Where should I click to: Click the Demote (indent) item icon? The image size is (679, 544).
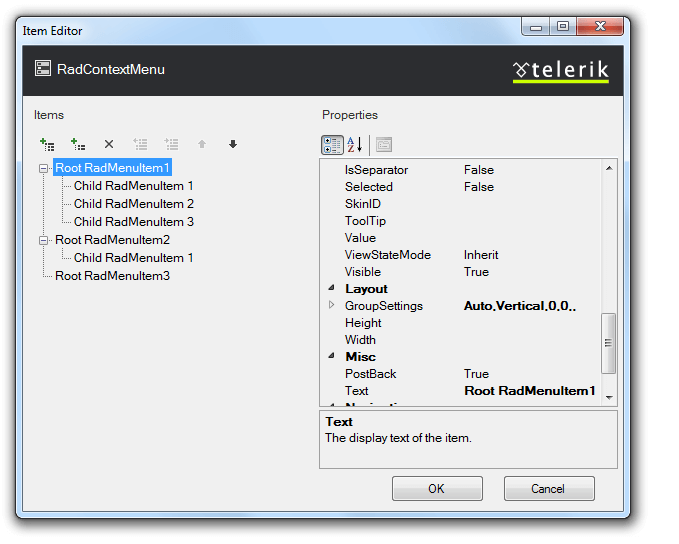tap(171, 144)
